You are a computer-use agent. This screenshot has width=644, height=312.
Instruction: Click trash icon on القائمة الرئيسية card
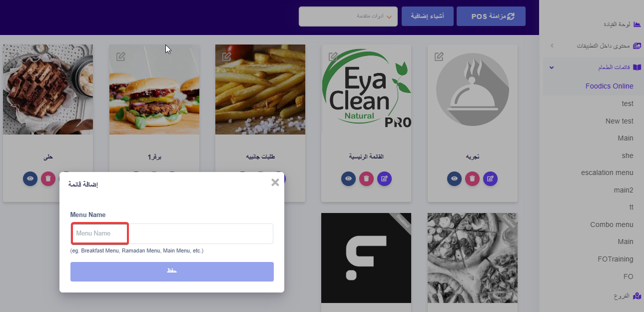tap(367, 178)
